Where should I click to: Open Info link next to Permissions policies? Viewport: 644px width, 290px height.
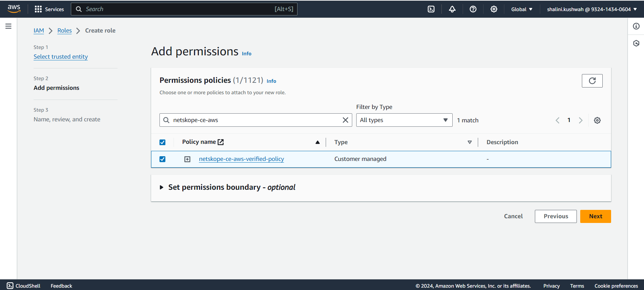271,81
